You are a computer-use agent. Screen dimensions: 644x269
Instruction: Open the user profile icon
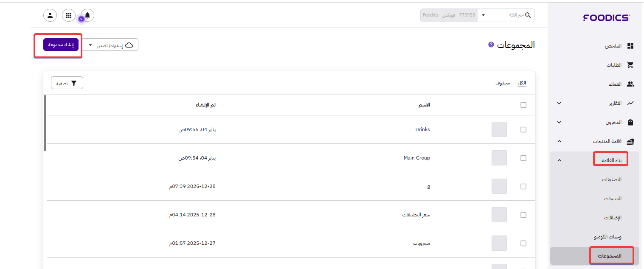tap(50, 15)
